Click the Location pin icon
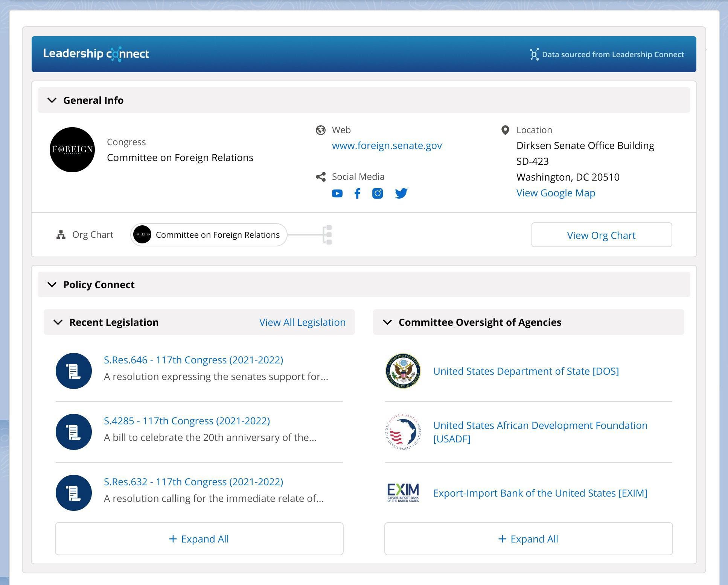The width and height of the screenshot is (728, 585). [x=505, y=130]
